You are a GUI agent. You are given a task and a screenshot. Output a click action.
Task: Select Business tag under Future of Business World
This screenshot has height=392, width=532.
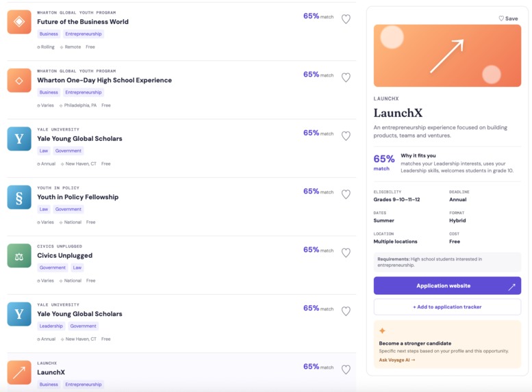(49, 34)
